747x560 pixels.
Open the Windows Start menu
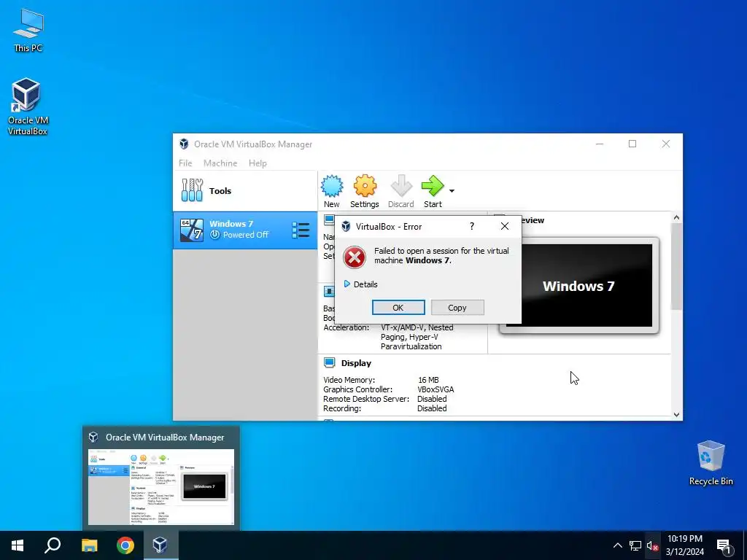[18, 545]
